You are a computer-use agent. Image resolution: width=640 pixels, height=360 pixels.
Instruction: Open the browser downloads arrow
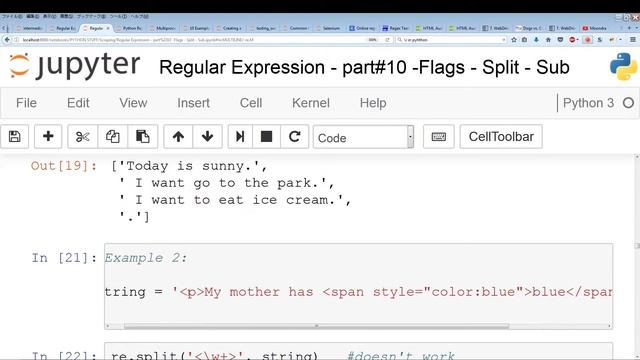pos(536,40)
